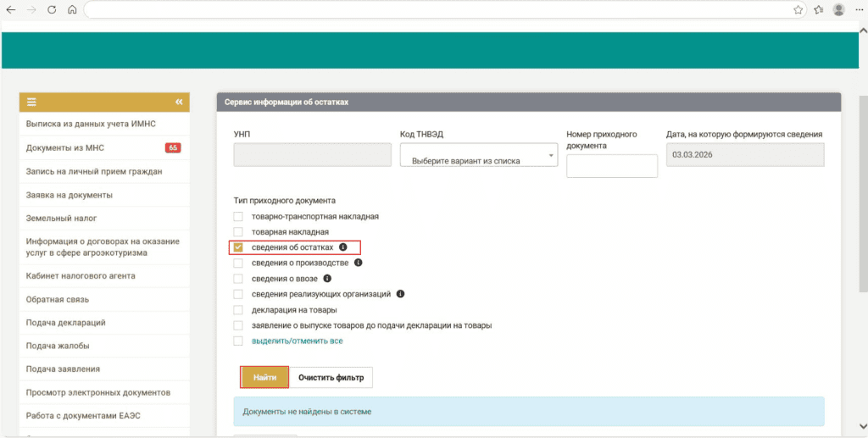
Task: Open Подача заявления menu item
Action: 104,369
